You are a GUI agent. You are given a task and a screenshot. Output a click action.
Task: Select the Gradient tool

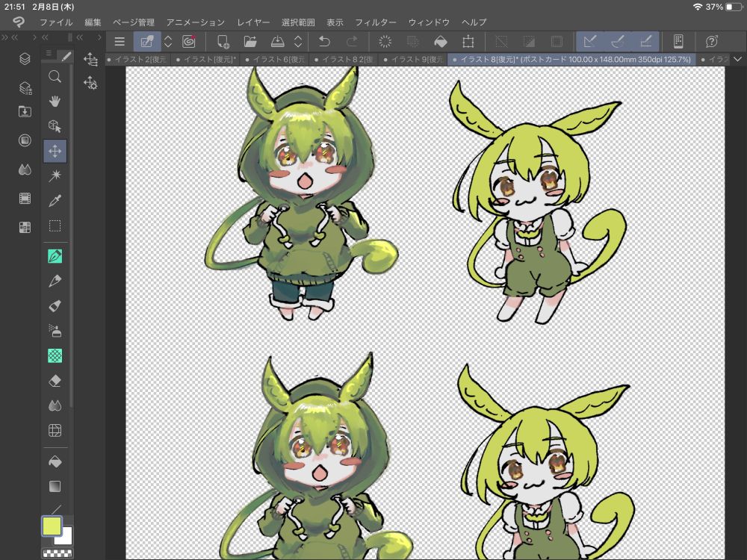55,486
